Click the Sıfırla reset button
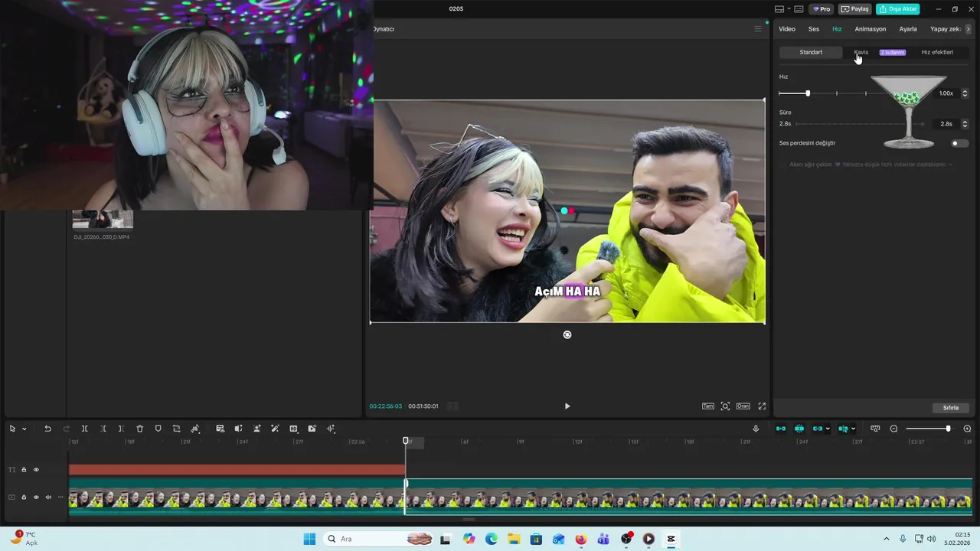The height and width of the screenshot is (551, 980). 951,408
